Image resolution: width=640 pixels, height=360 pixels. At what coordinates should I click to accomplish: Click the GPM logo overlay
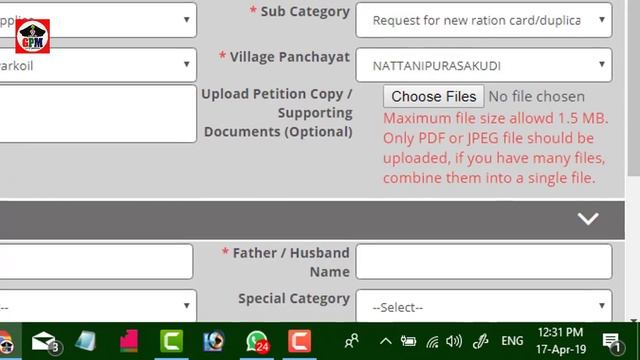coord(33,36)
